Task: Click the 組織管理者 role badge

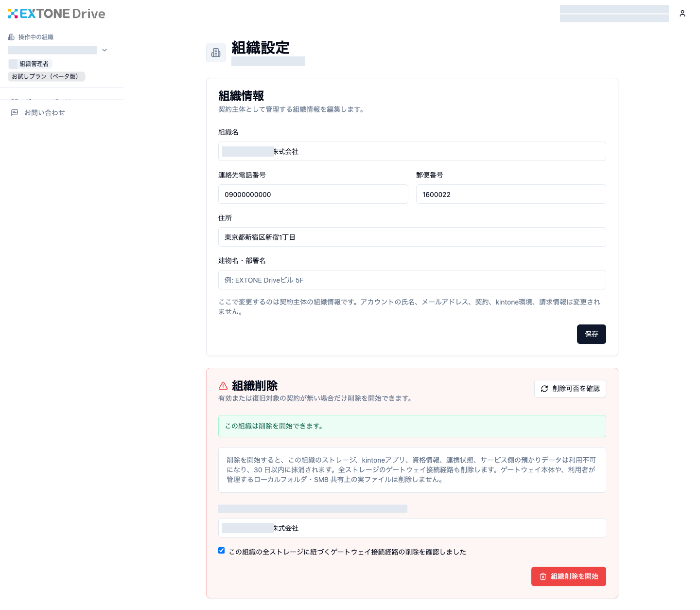Action: point(30,64)
